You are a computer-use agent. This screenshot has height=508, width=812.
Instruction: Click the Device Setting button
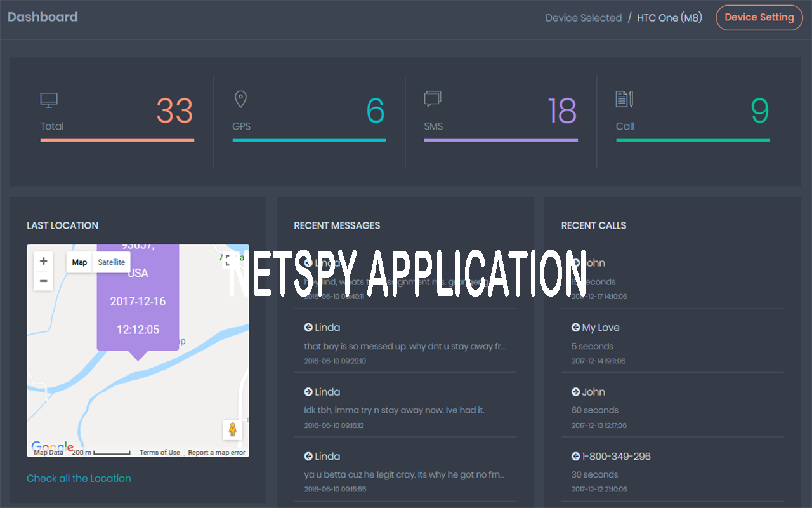759,18
